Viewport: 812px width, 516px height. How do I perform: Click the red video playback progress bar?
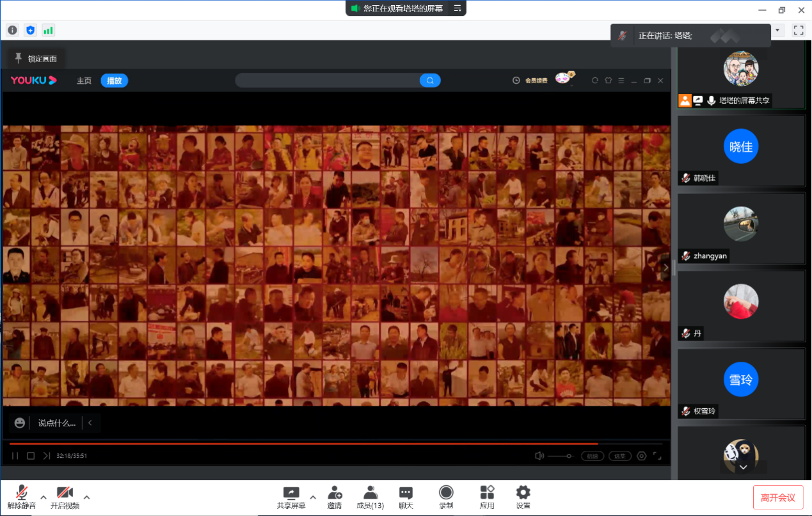pyautogui.click(x=303, y=444)
